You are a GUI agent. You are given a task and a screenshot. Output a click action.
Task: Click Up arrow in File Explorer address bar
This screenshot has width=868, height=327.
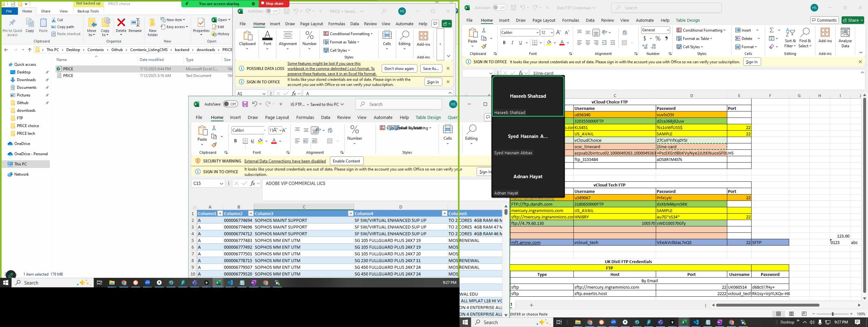coord(30,50)
